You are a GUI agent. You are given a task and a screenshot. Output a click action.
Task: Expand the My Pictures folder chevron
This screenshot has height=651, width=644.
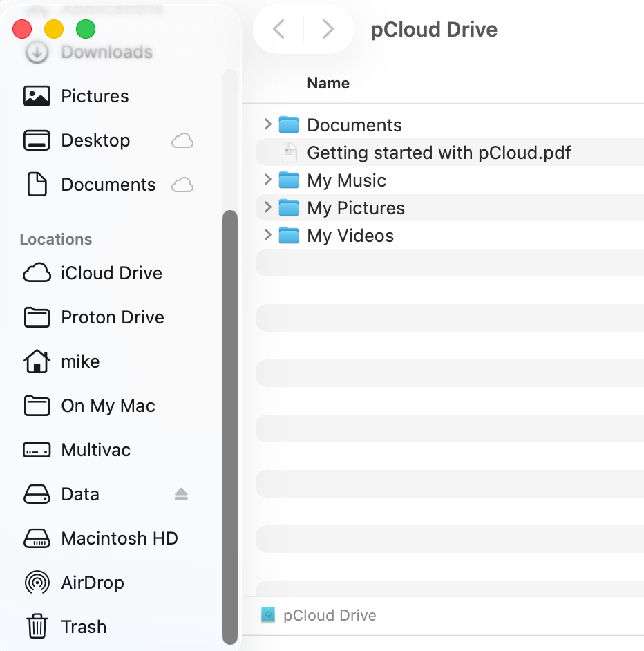268,207
